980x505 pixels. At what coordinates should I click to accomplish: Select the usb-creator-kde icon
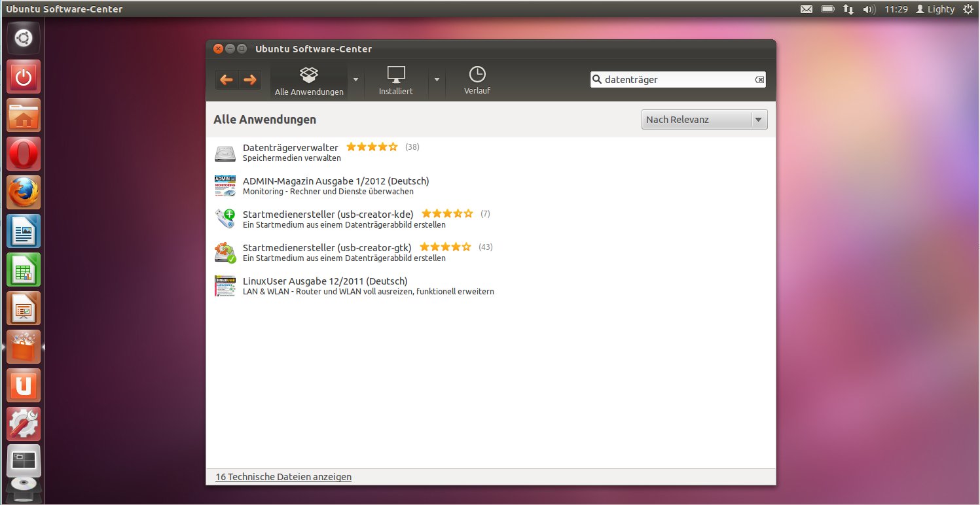[225, 218]
